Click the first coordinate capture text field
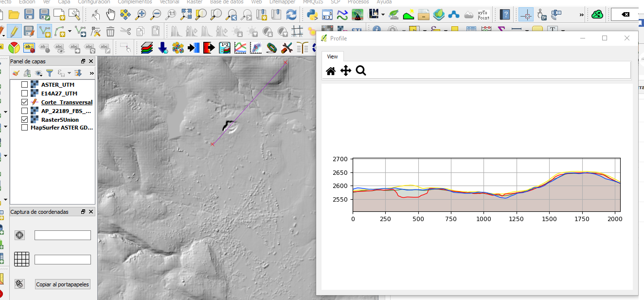The height and width of the screenshot is (300, 644). pos(62,235)
